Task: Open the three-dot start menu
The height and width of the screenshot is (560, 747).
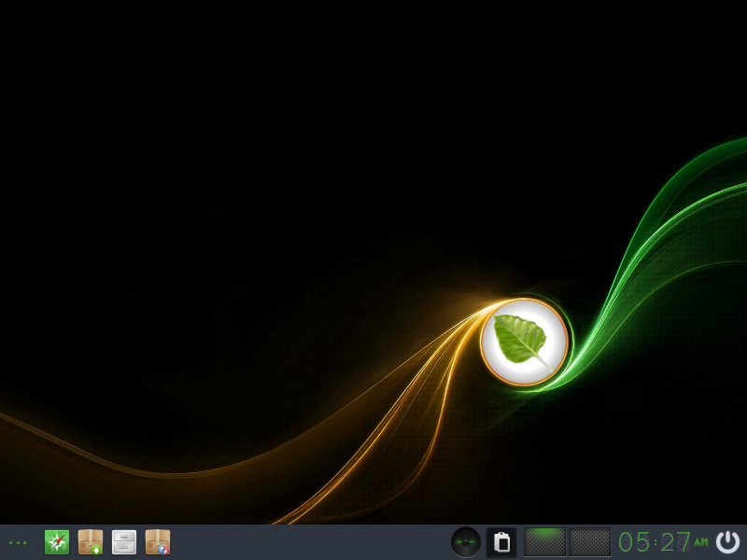Action: tap(18, 542)
